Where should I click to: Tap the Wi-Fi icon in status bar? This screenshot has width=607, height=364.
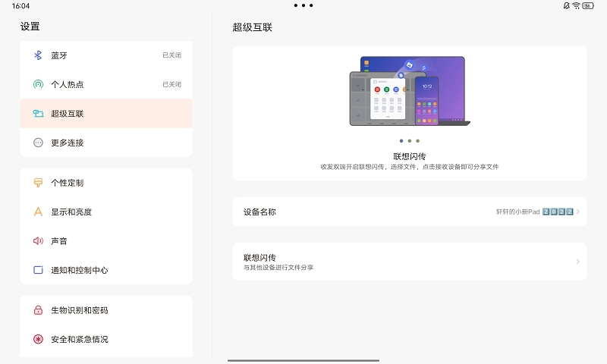tap(576, 5)
